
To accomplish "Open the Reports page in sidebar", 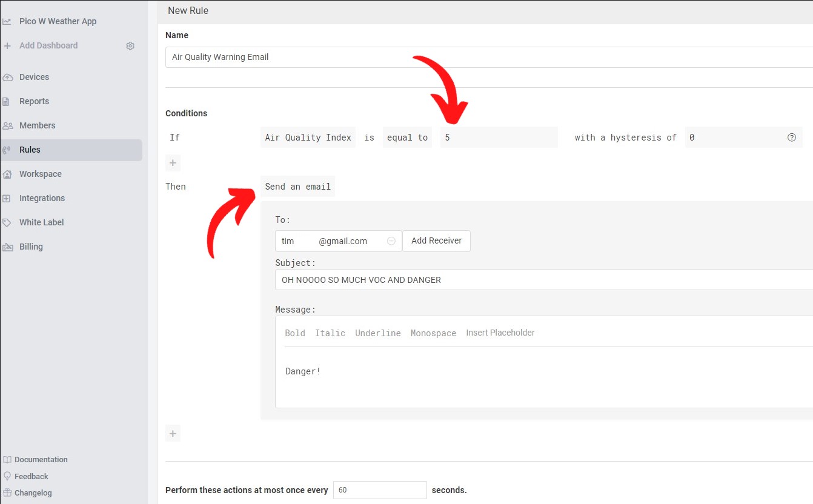I will coord(34,101).
